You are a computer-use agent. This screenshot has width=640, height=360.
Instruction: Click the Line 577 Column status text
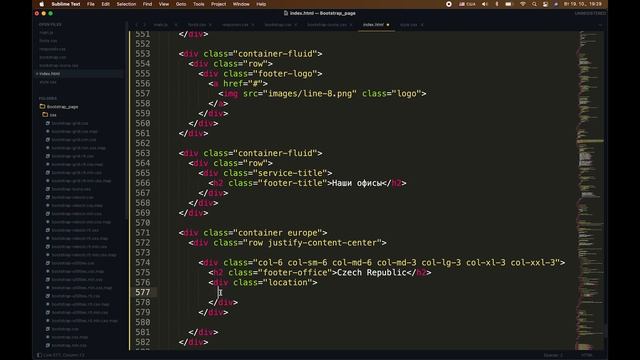64,355
